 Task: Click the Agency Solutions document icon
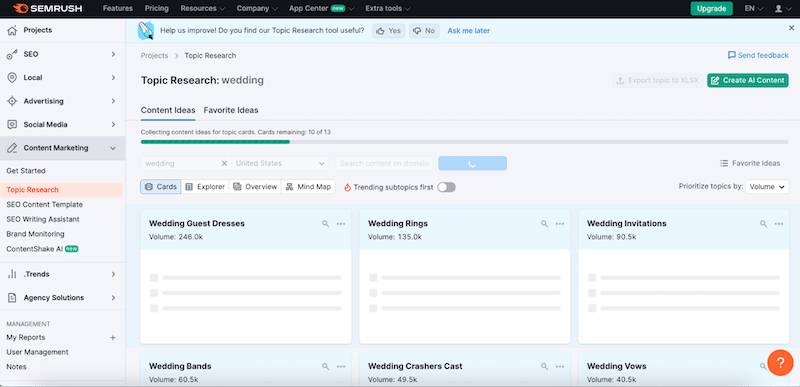point(12,298)
